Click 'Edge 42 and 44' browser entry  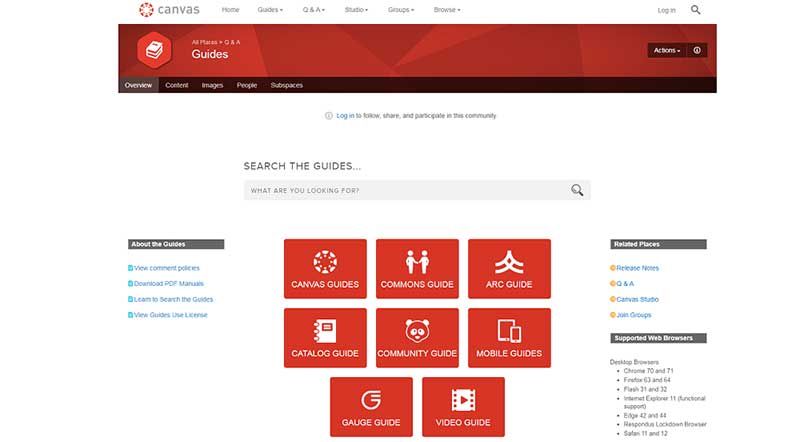coord(645,415)
